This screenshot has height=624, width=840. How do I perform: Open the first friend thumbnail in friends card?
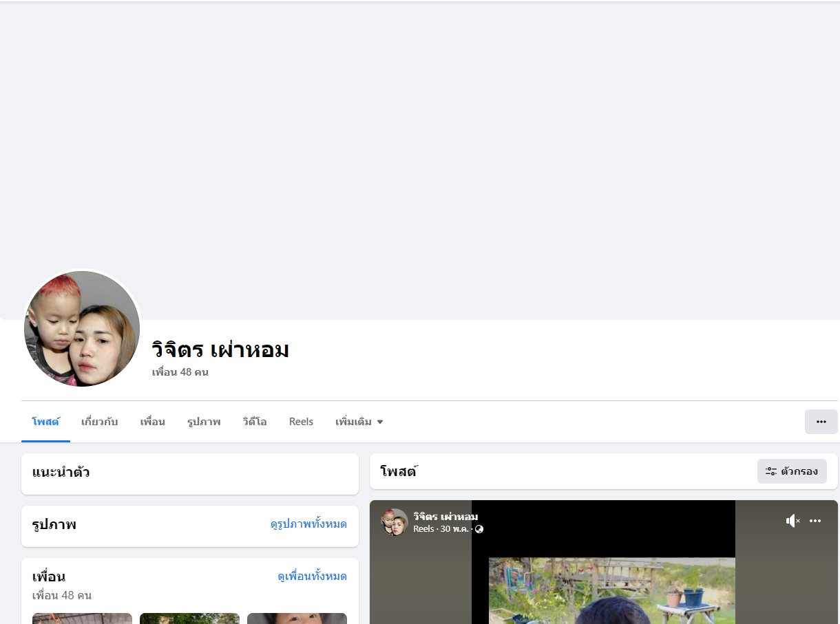82,618
